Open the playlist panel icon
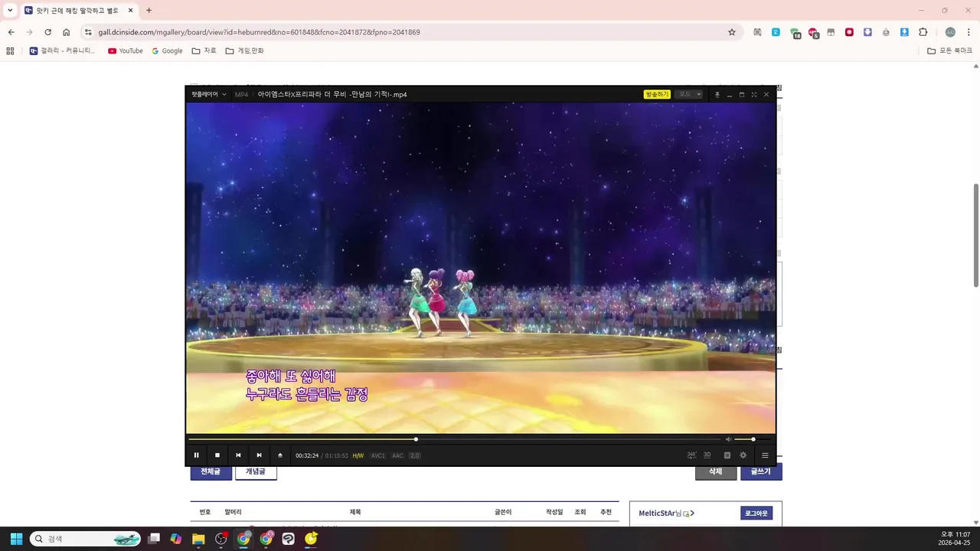Viewport: 980px width, 551px height. pyautogui.click(x=727, y=455)
